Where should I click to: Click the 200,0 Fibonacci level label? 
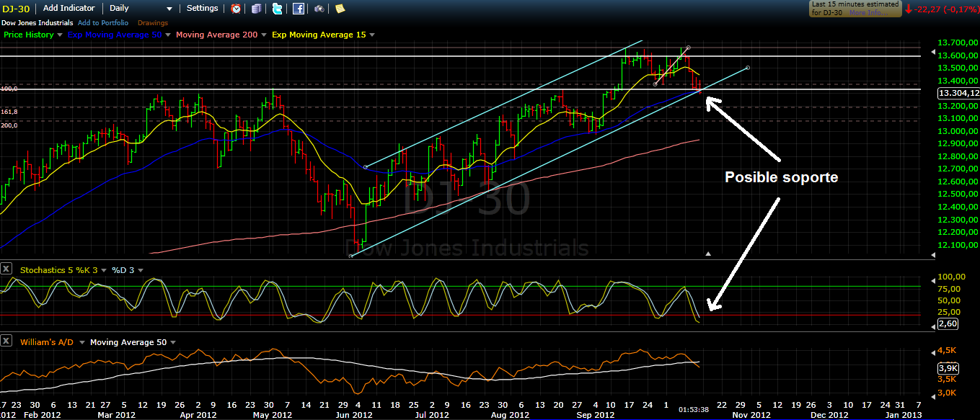tap(9, 125)
